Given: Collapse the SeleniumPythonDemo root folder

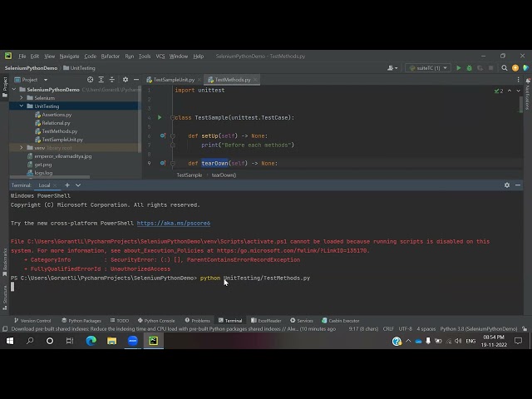Looking at the screenshot, I should 14,90.
